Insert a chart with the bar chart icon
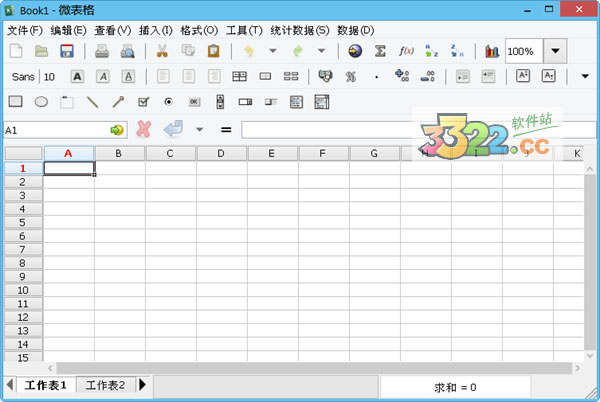This screenshot has height=402, width=600. click(492, 51)
